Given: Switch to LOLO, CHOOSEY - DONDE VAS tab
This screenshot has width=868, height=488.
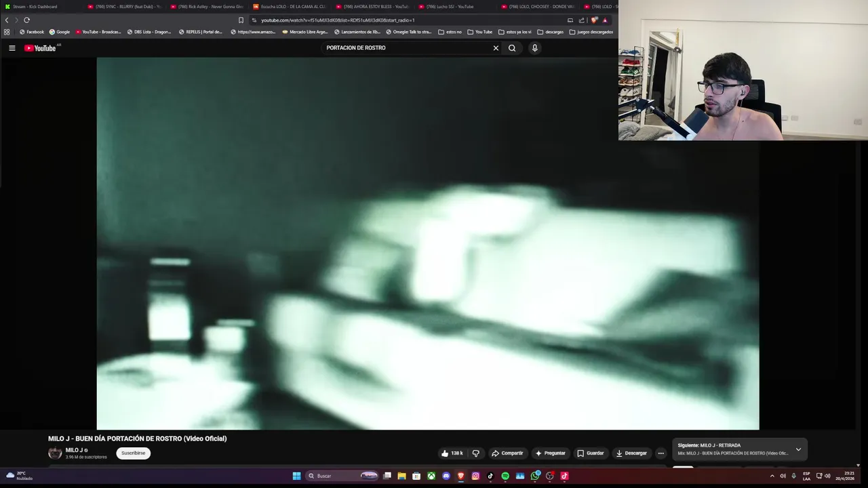Looking at the screenshot, I should (x=538, y=7).
